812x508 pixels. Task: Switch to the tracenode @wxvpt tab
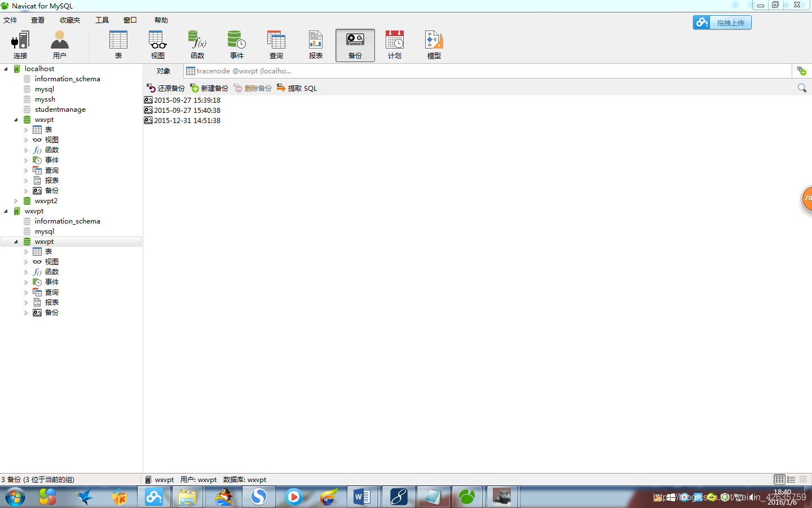(x=240, y=71)
